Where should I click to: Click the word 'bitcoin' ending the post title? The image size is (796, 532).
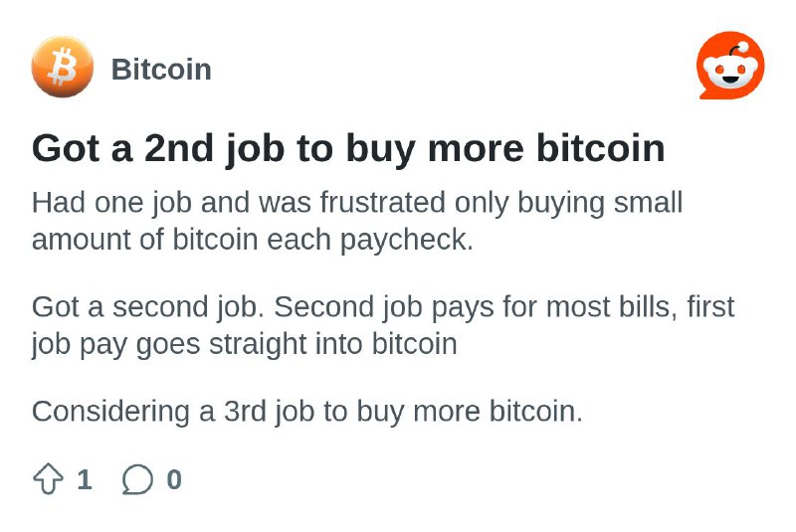601,148
